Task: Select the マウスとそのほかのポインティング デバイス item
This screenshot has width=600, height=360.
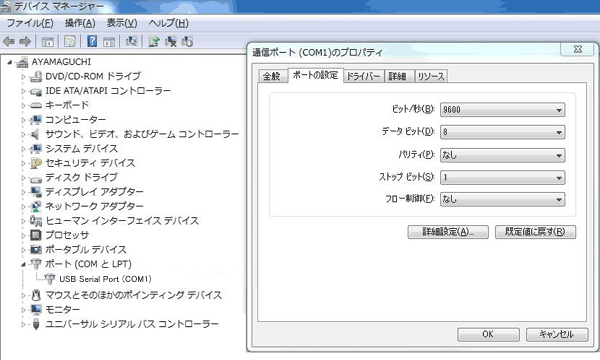Action: (134, 295)
